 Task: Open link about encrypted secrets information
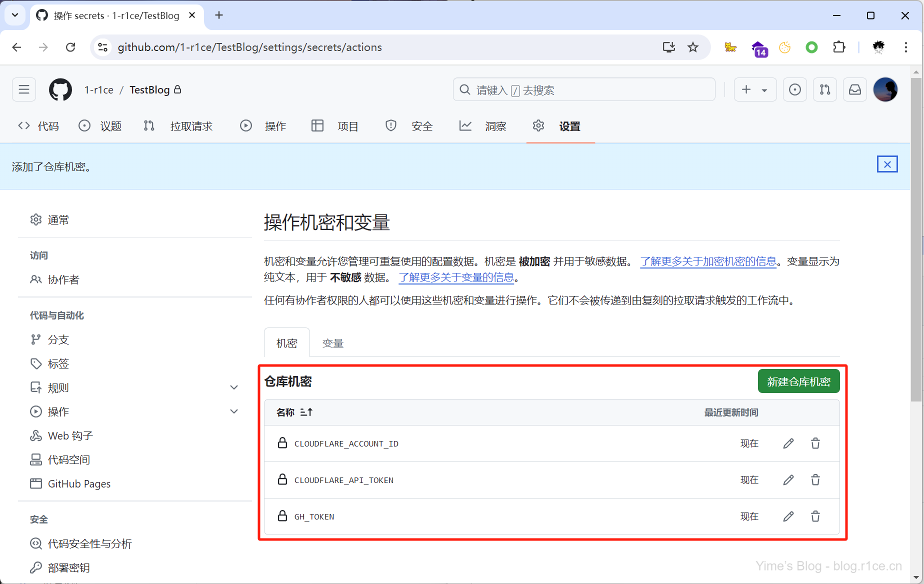click(708, 261)
